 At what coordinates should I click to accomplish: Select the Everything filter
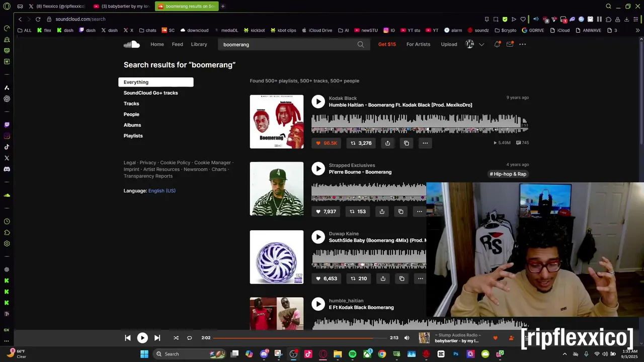pos(156,82)
